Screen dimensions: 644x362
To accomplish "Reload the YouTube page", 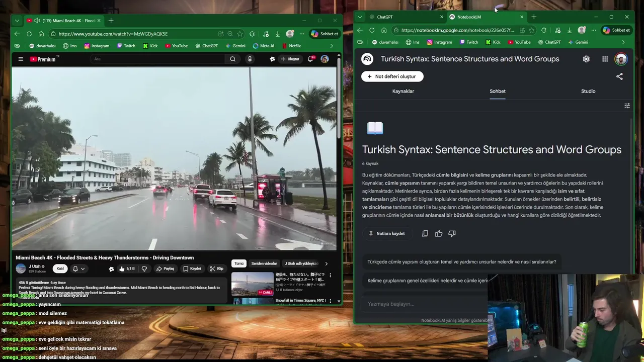I will 29,34.
